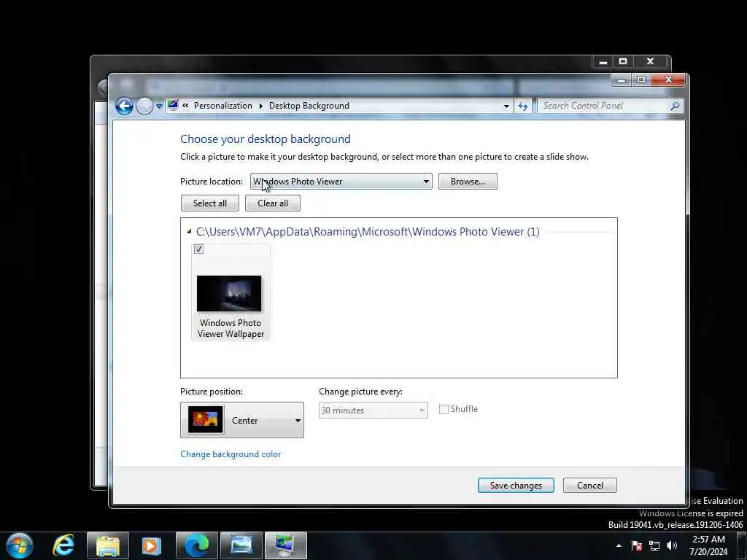Open the Windows Start orb

[19, 545]
